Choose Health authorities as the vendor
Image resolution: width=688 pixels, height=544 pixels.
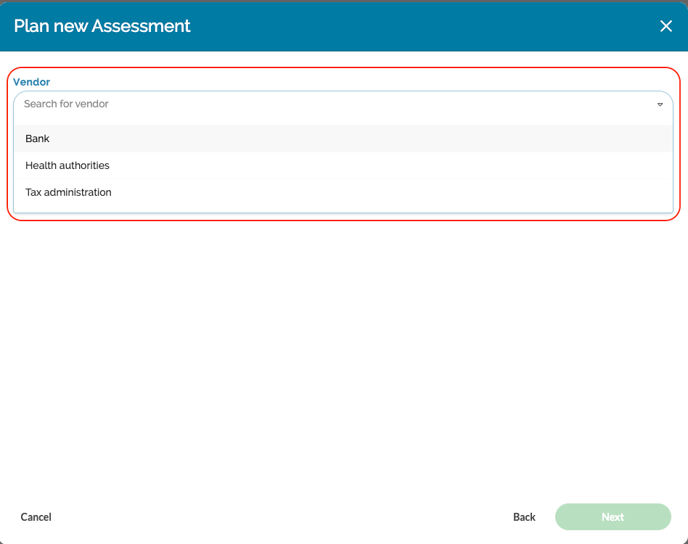click(x=67, y=166)
